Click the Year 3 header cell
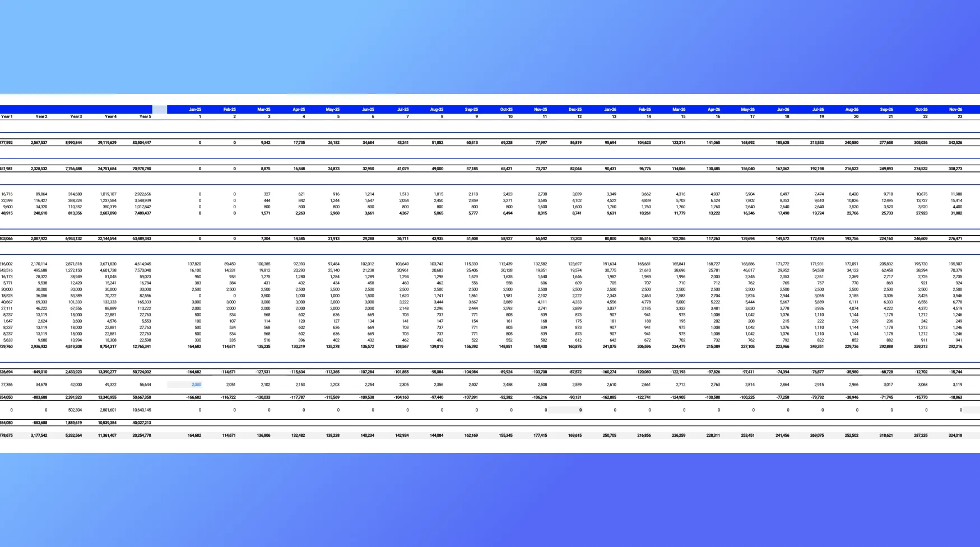Screen dimensions: 980x547 pyautogui.click(x=76, y=116)
